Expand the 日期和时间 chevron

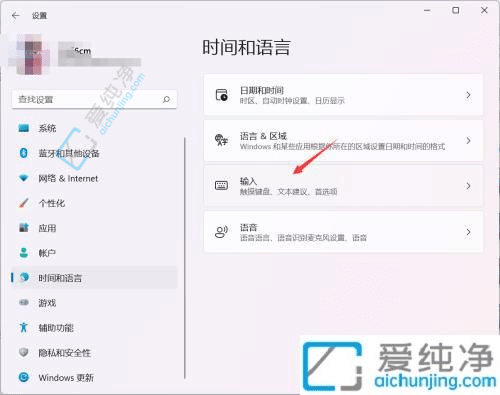(x=468, y=95)
